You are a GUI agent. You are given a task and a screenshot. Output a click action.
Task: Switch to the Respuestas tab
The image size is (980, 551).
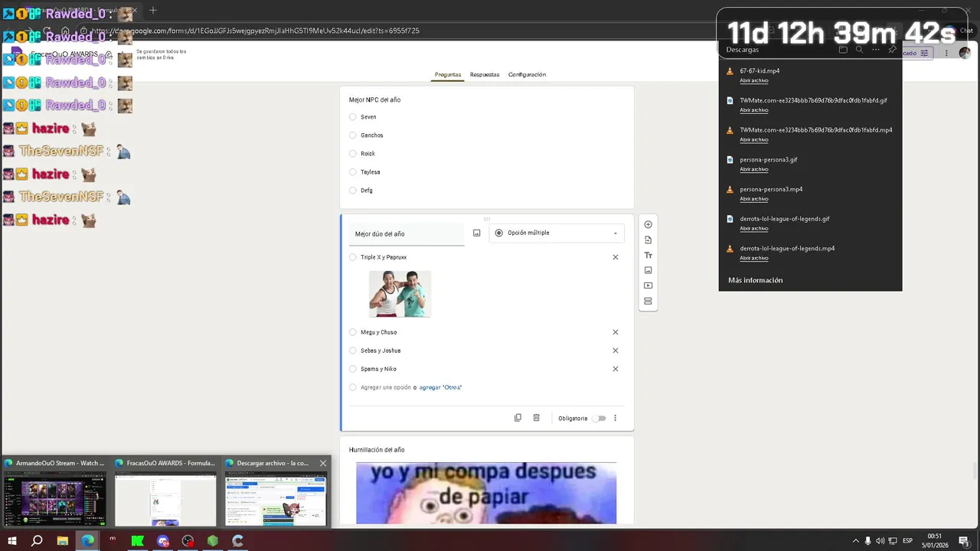tap(485, 74)
